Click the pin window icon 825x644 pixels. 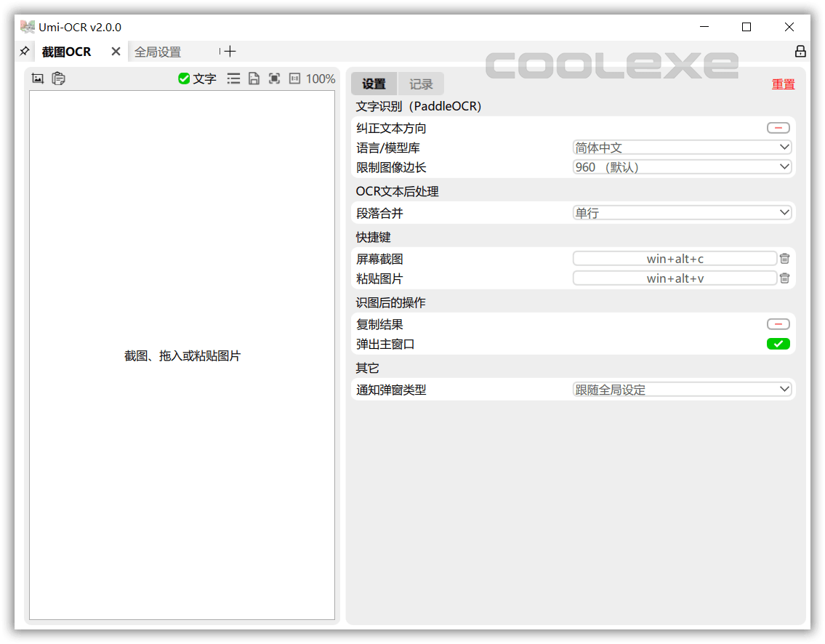coord(24,51)
